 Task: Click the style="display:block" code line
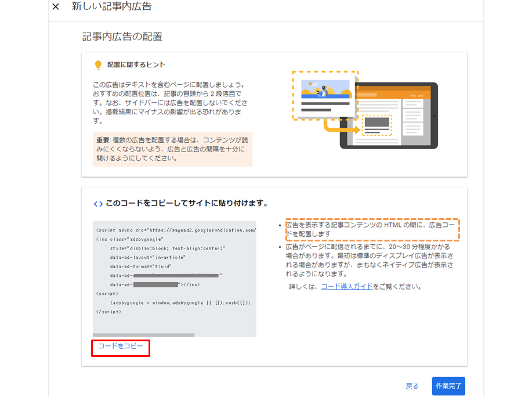(167, 248)
